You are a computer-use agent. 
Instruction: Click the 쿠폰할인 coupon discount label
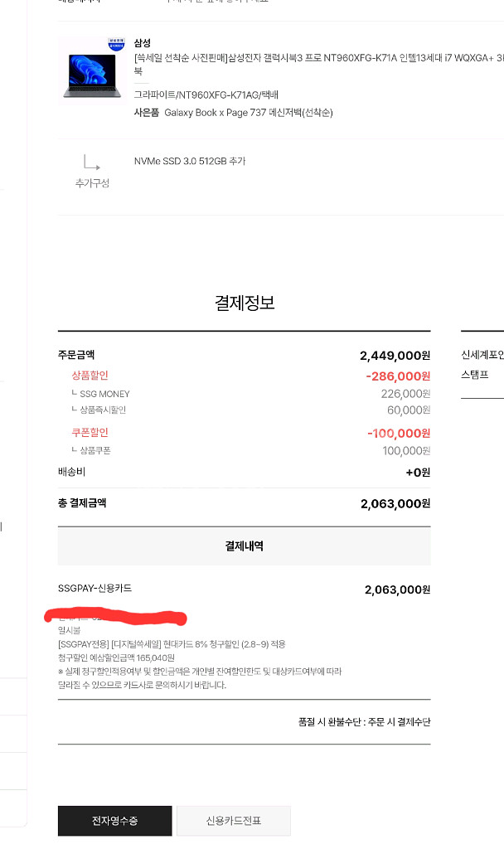(x=90, y=432)
